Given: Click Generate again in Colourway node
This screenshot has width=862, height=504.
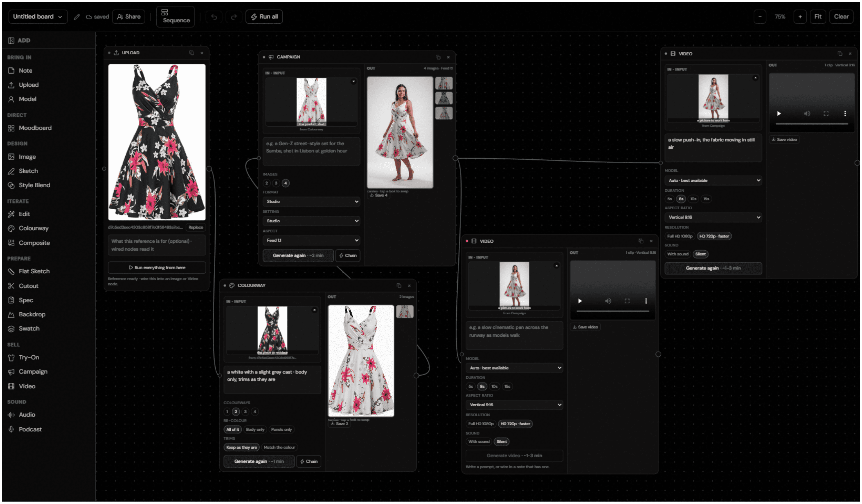Looking at the screenshot, I should 259,461.
